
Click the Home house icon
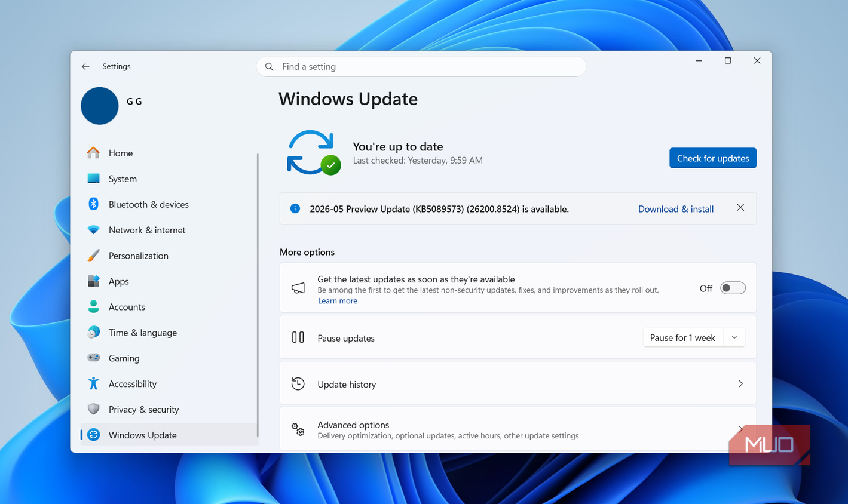(x=93, y=153)
